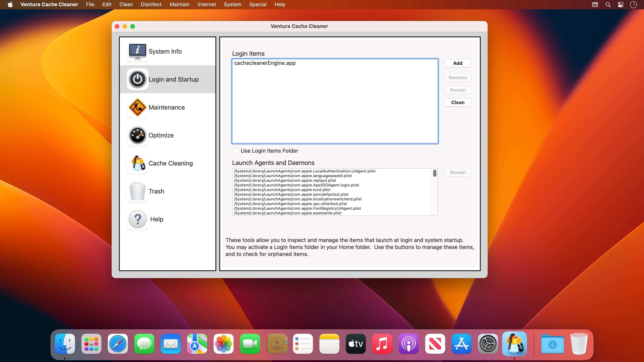Select com.apple.languageassetd.plist entry
Image resolution: width=644 pixels, height=362 pixels.
point(293,176)
